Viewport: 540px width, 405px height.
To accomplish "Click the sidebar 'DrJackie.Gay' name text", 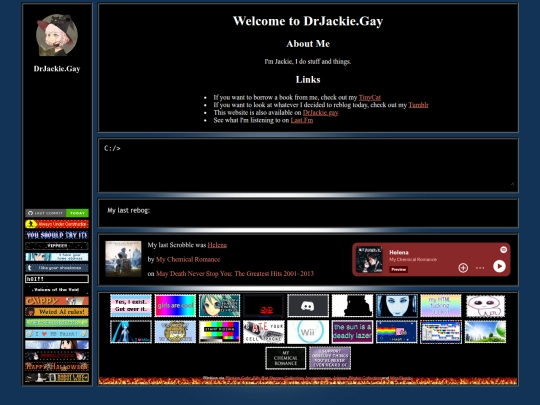I will point(57,69).
